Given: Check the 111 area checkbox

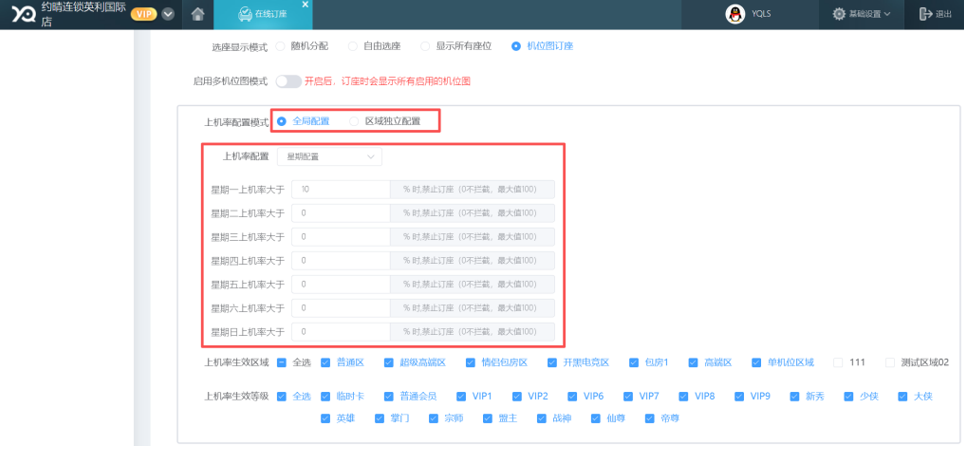Looking at the screenshot, I should (838, 362).
